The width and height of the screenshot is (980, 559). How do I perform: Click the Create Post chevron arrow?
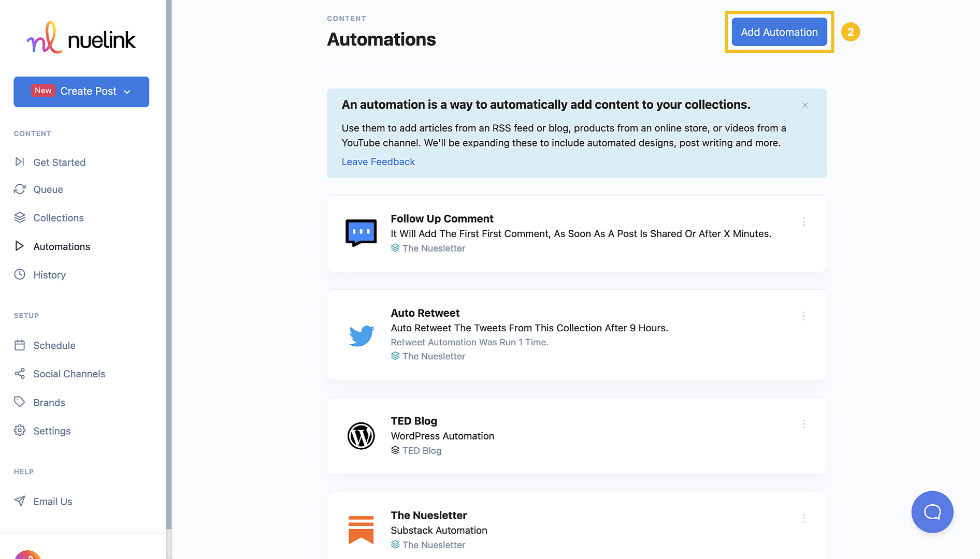point(127,92)
